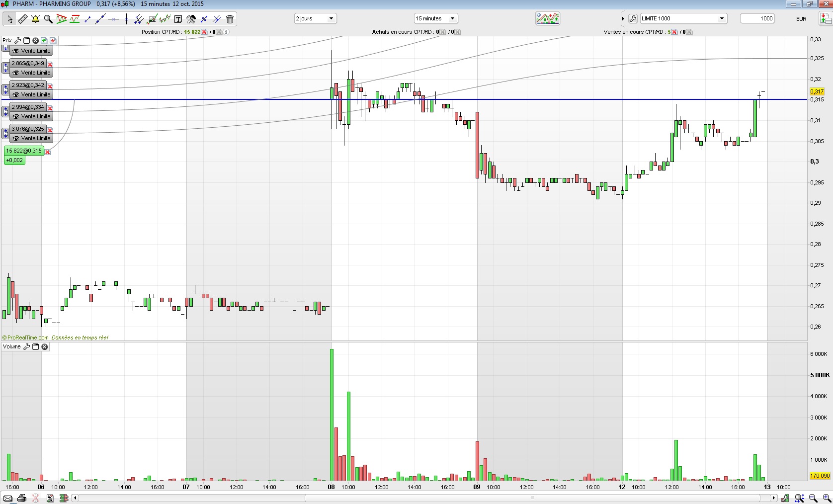Toggle eye on 2 923@0,342 Vente:Limite order
The image size is (833, 504).
coord(16,94)
